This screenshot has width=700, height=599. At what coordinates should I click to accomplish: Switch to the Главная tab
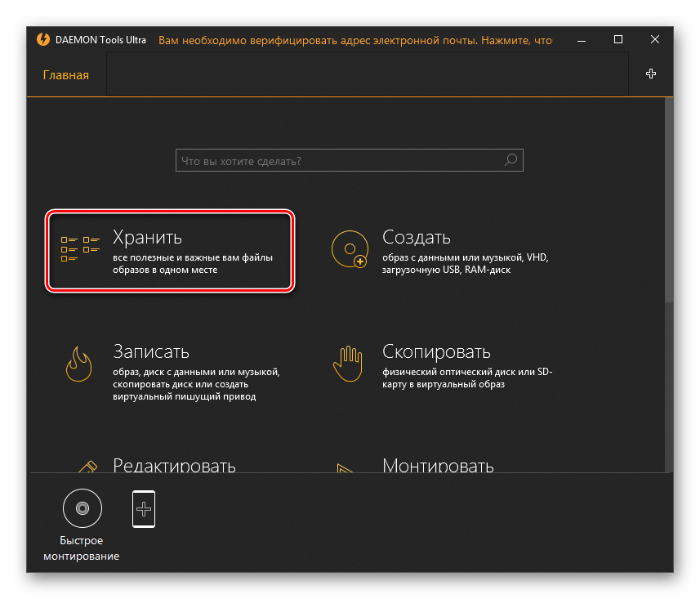[x=65, y=75]
